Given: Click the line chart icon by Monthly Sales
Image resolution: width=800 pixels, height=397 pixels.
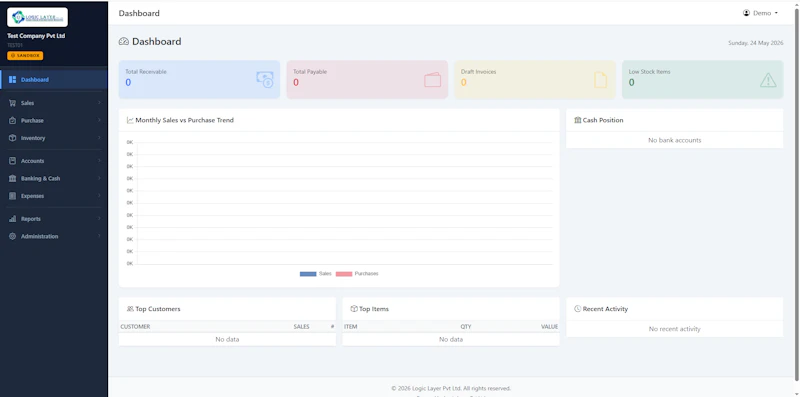Looking at the screenshot, I should pyautogui.click(x=130, y=120).
